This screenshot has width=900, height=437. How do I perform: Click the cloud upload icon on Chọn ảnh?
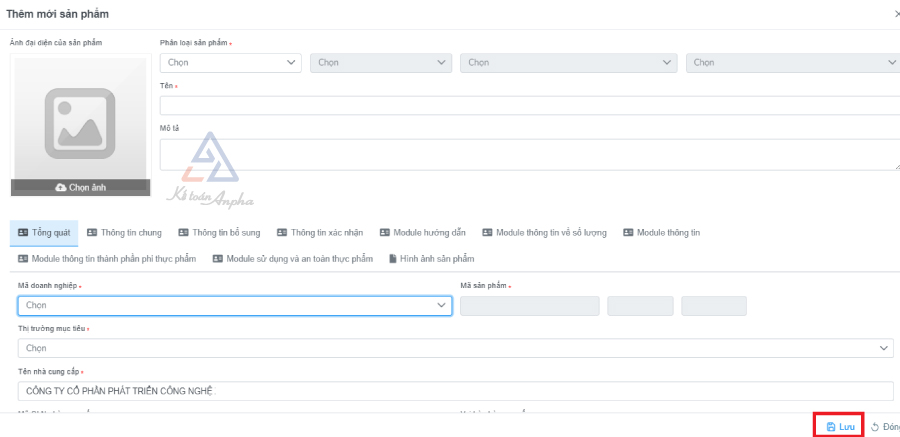click(61, 187)
